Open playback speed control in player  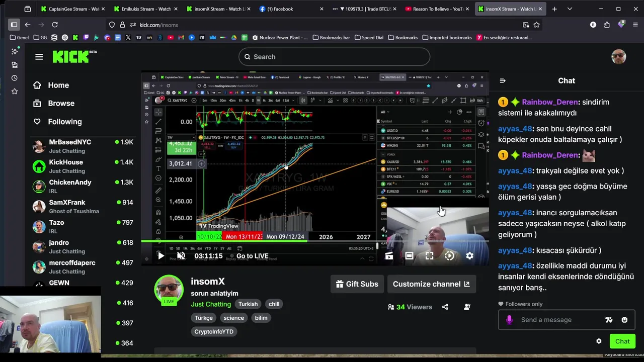tap(449, 256)
